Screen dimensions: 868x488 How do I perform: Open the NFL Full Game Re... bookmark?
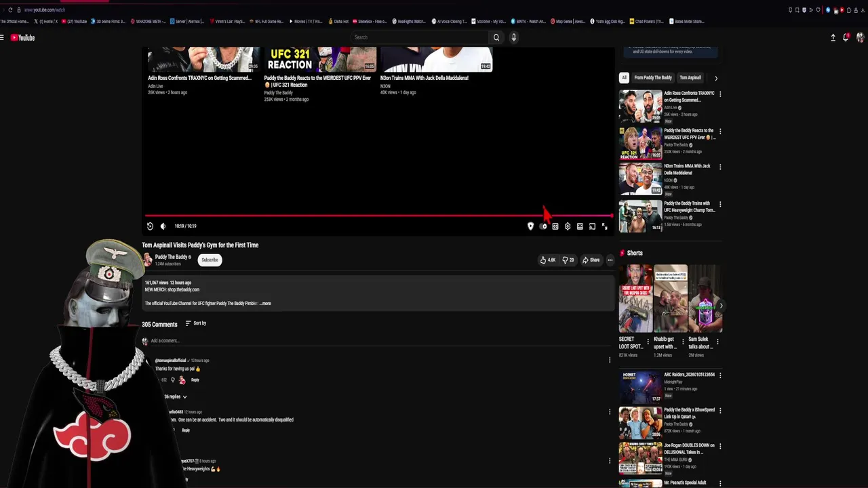tap(267, 21)
